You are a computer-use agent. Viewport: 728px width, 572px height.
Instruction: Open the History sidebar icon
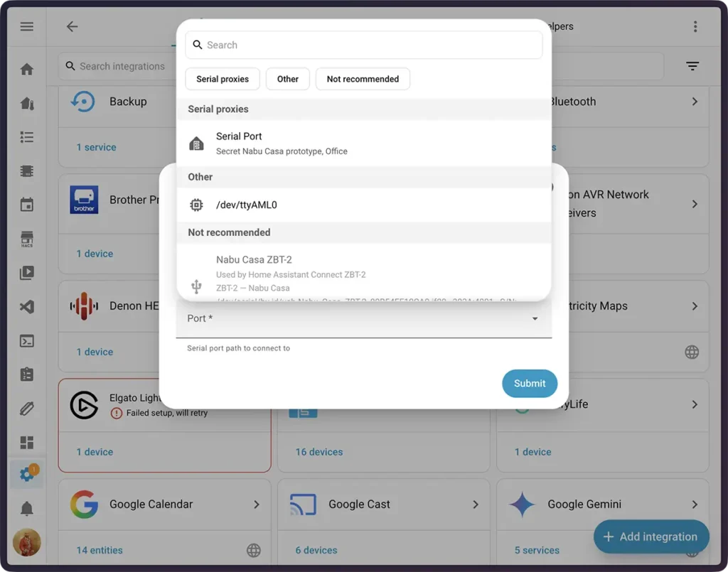(x=26, y=171)
